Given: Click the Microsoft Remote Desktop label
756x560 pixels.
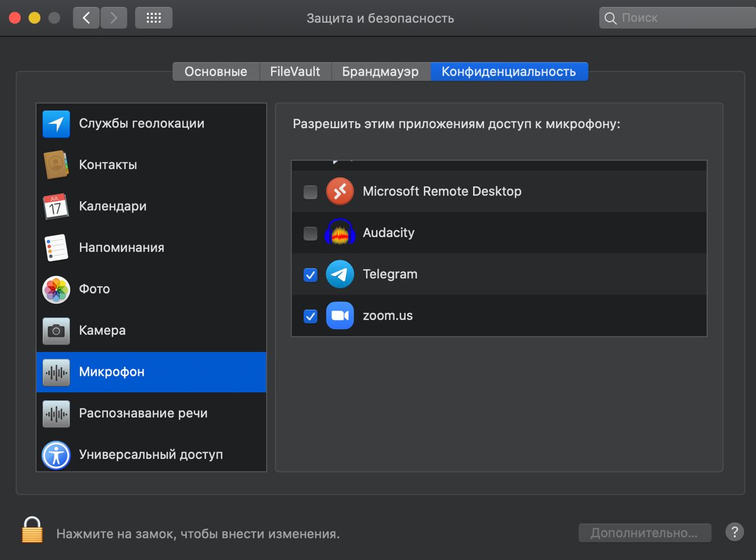Looking at the screenshot, I should pyautogui.click(x=442, y=191).
